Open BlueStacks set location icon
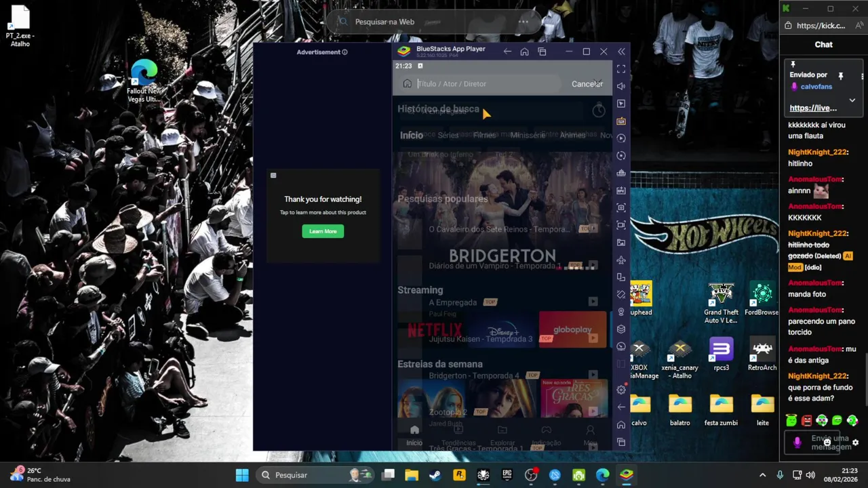The image size is (868, 488). click(x=621, y=312)
